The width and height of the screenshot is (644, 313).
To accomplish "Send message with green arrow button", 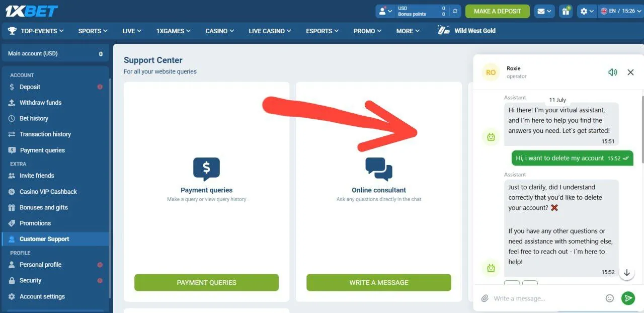I will pos(628,298).
